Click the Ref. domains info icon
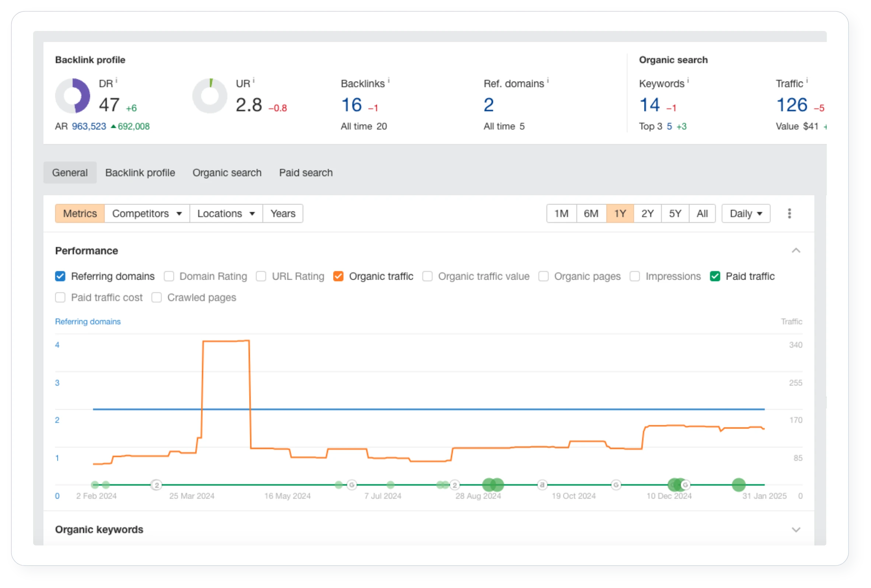The width and height of the screenshot is (871, 588). point(548,81)
